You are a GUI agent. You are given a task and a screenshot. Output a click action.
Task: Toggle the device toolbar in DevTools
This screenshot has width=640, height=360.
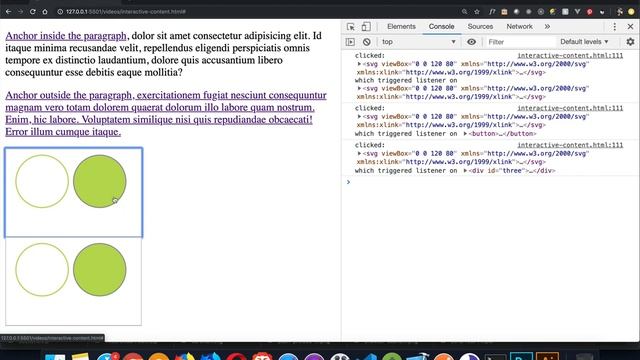click(366, 27)
